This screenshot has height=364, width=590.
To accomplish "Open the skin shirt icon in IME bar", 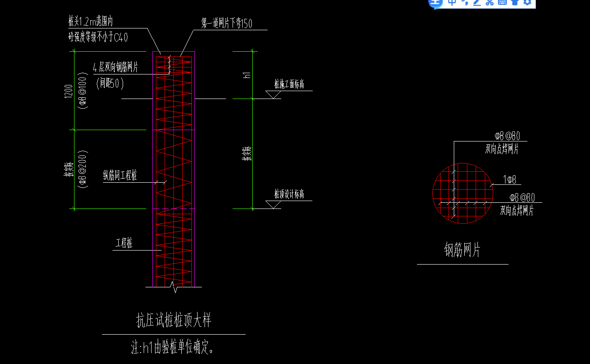I will 515,2.
